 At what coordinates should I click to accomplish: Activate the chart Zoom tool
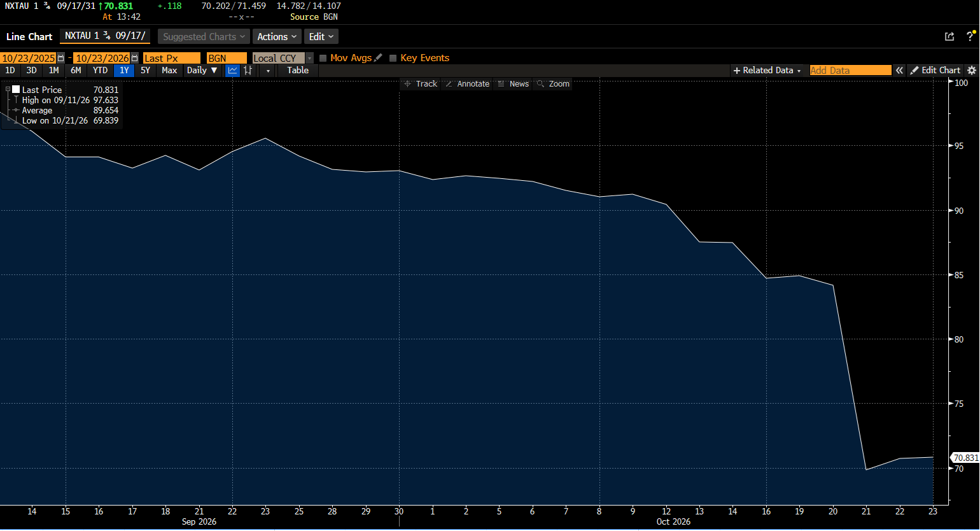[553, 84]
